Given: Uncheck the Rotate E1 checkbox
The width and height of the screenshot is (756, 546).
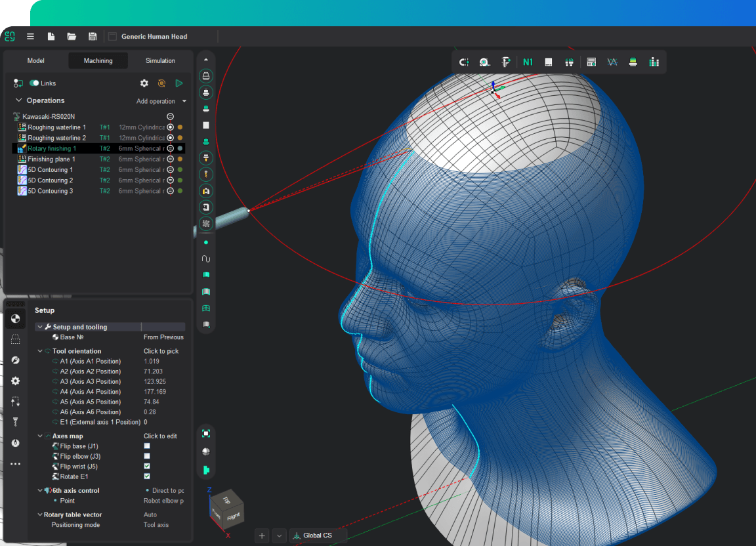Looking at the screenshot, I should [x=147, y=476].
